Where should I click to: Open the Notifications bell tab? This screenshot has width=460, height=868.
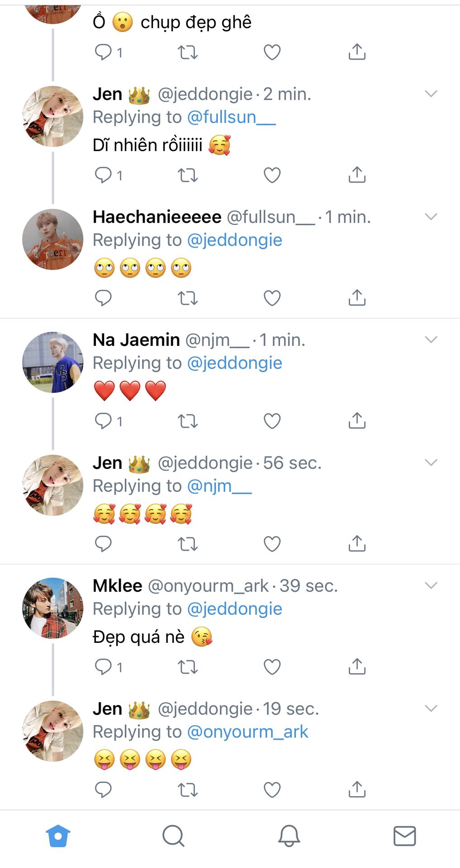pyautogui.click(x=289, y=836)
